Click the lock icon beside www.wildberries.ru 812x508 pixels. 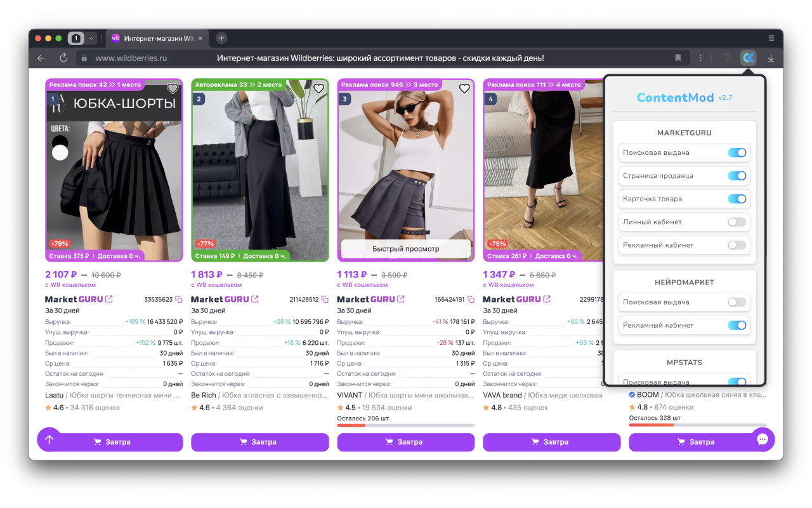(83, 58)
